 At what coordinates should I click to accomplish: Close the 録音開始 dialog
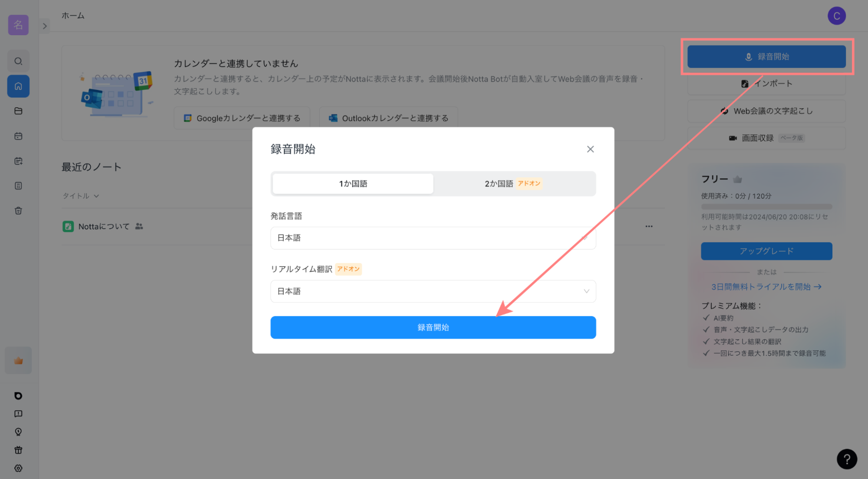point(590,149)
